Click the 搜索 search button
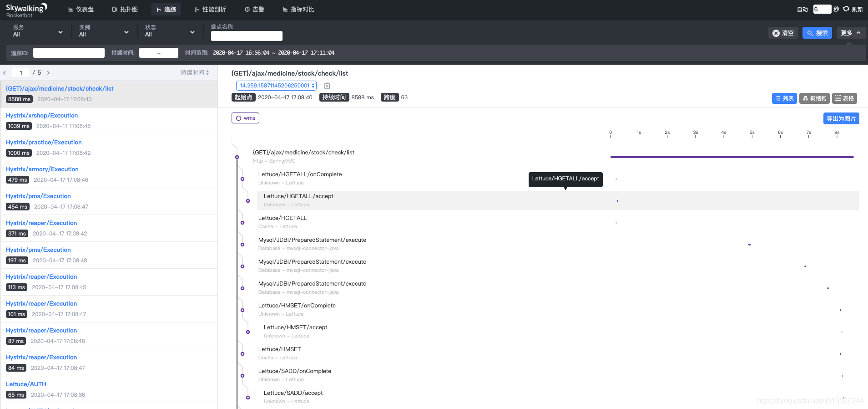This screenshot has height=409, width=868. 817,33
